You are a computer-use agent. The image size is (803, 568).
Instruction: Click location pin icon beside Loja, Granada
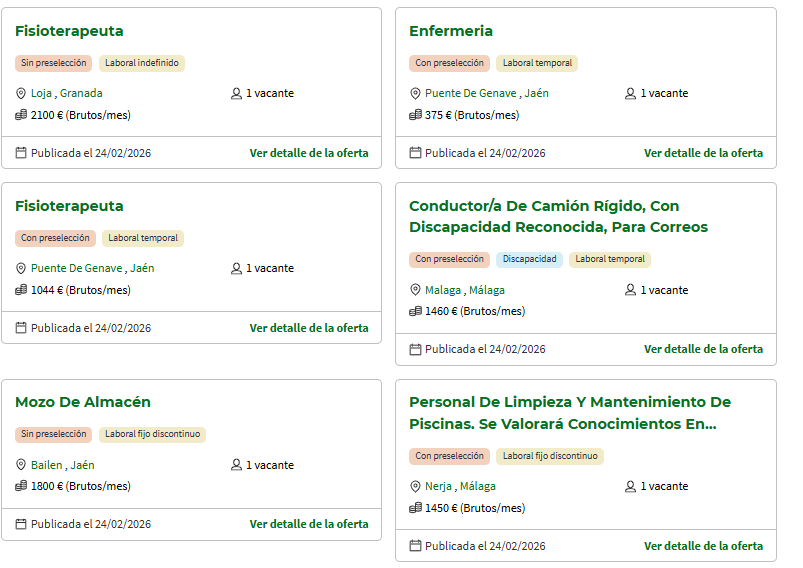21,94
